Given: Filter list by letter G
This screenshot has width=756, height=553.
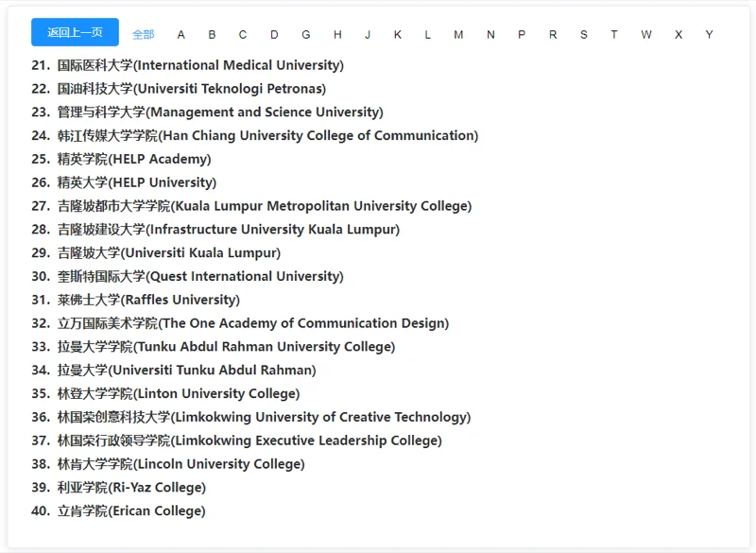Looking at the screenshot, I should click(x=305, y=35).
